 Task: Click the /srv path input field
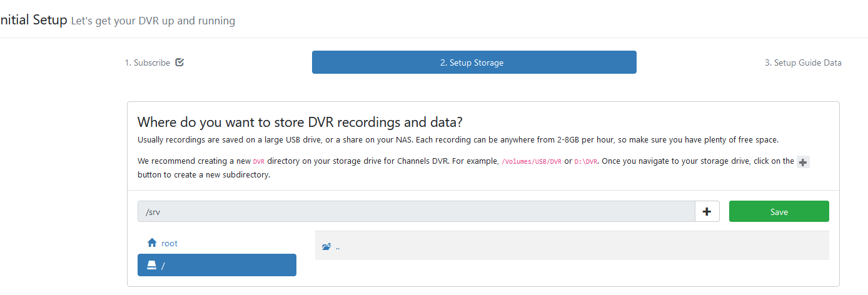click(416, 212)
